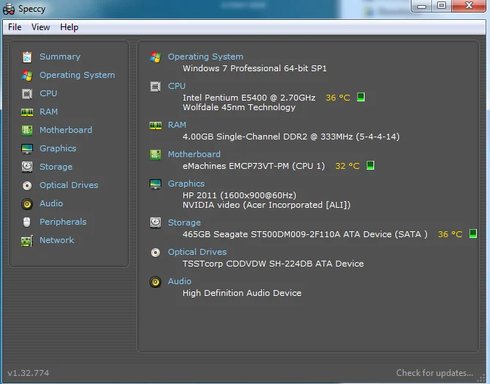Click Windows 7 Professional 64-bit SP1 text
490x384 pixels.
coord(255,68)
